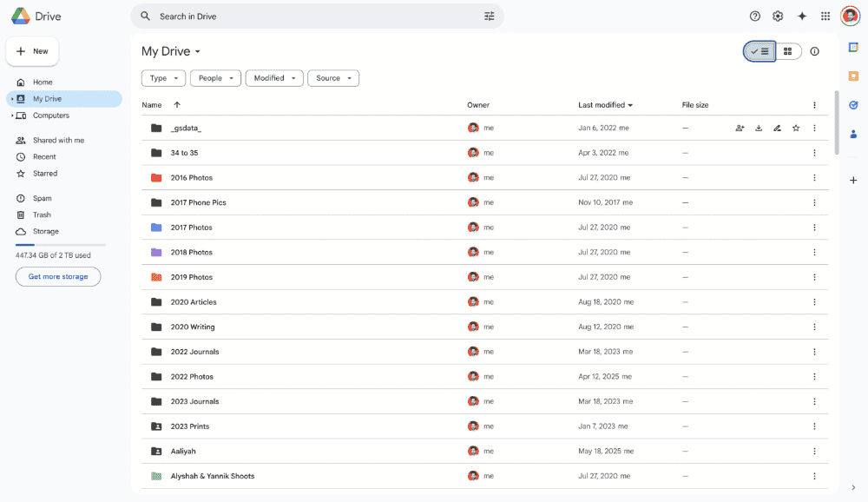Open more actions for 2020 Articles row
Image resolution: width=868 pixels, height=502 pixels.
point(814,302)
